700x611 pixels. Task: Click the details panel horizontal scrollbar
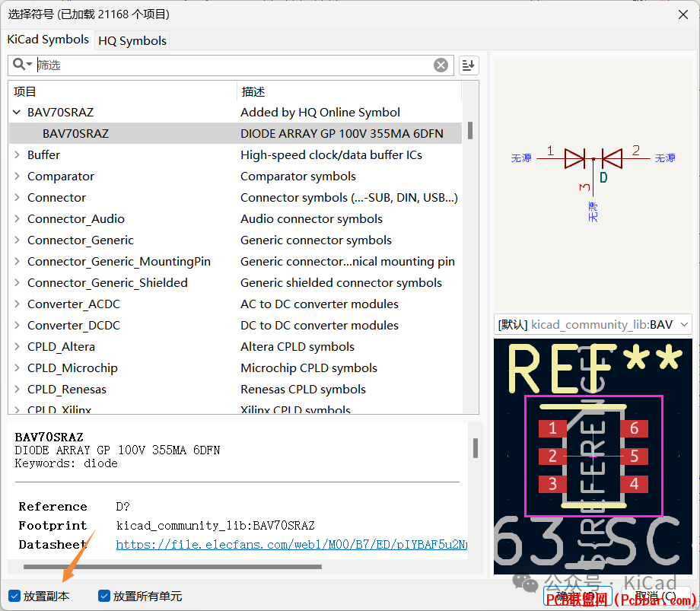tap(172, 567)
